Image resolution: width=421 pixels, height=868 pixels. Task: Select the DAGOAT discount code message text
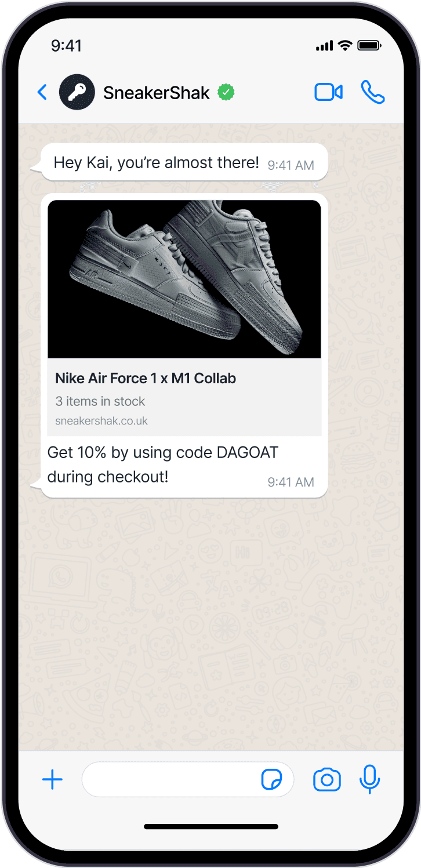pos(163,464)
